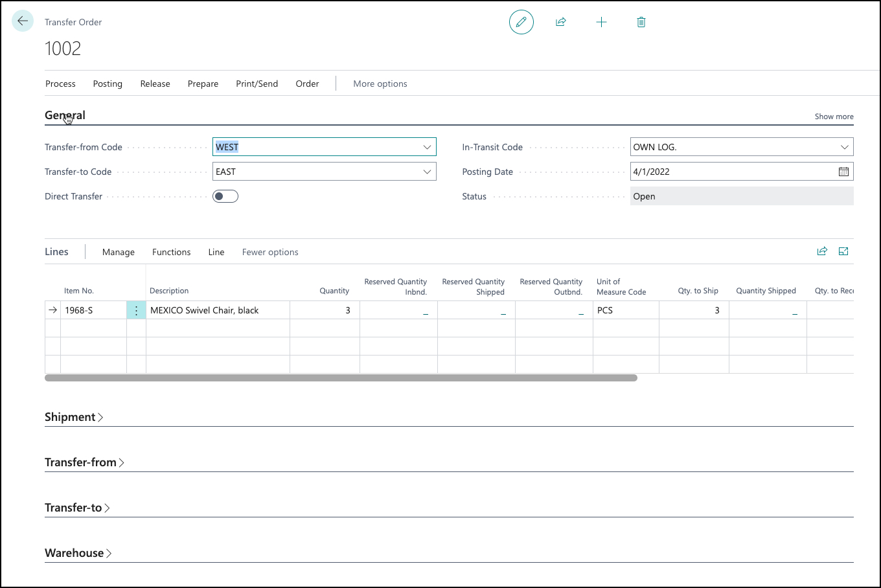Click Reserved Quantity Outbnd. column header
881x588 pixels.
click(x=551, y=287)
